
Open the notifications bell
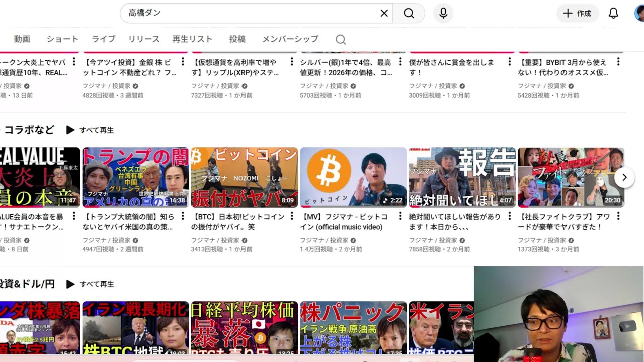tap(613, 13)
